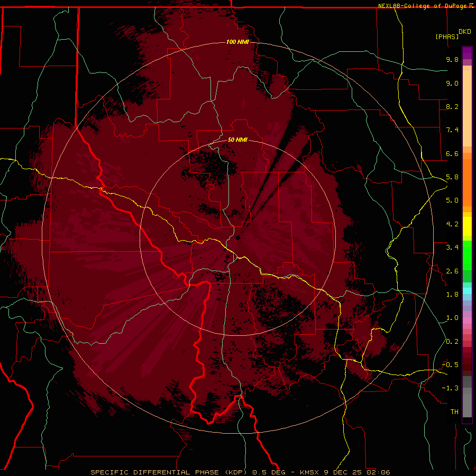Image resolution: width=476 pixels, height=476 pixels.
Task: Click the 6.6 value on the color scale
Action: (x=452, y=153)
